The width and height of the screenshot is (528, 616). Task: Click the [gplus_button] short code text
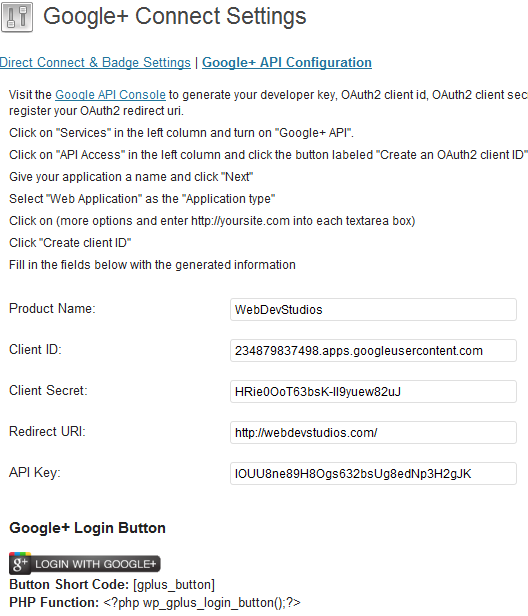coord(174,585)
